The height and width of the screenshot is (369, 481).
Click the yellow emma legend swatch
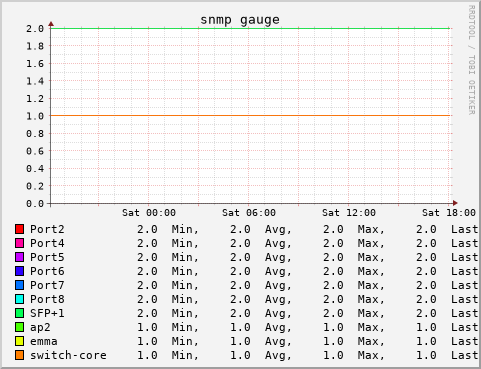19,341
